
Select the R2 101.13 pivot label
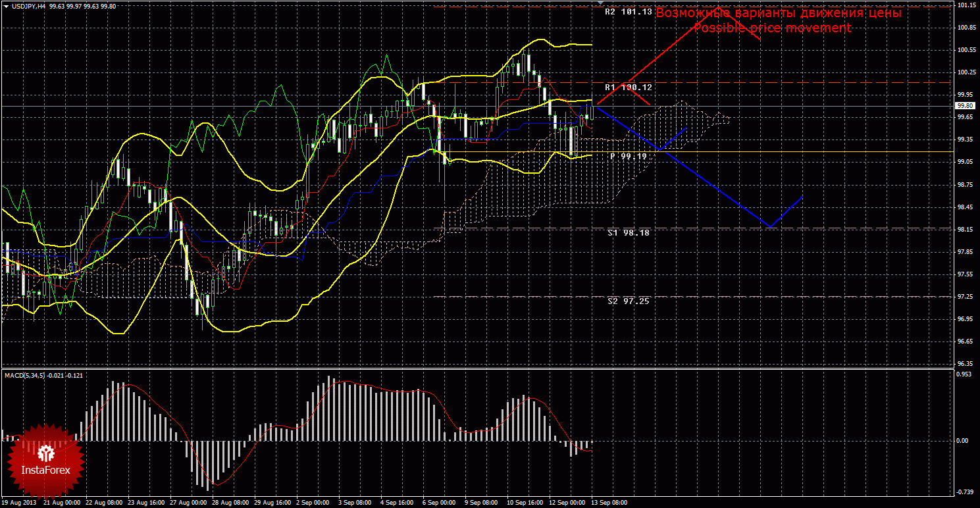tap(629, 12)
